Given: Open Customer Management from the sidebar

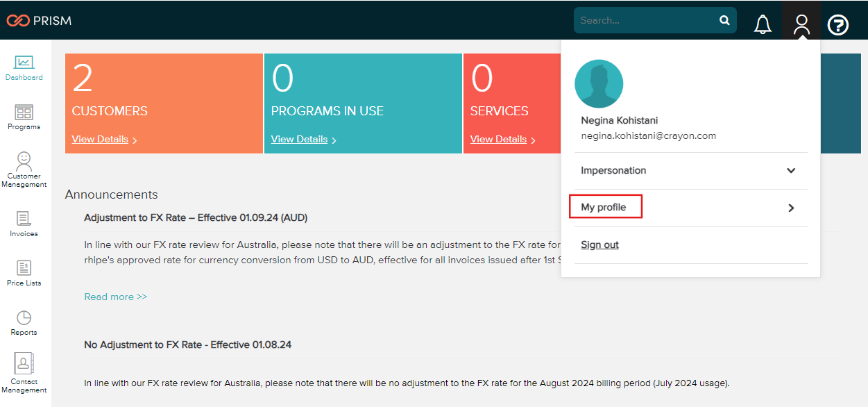Looking at the screenshot, I should pyautogui.click(x=24, y=167).
